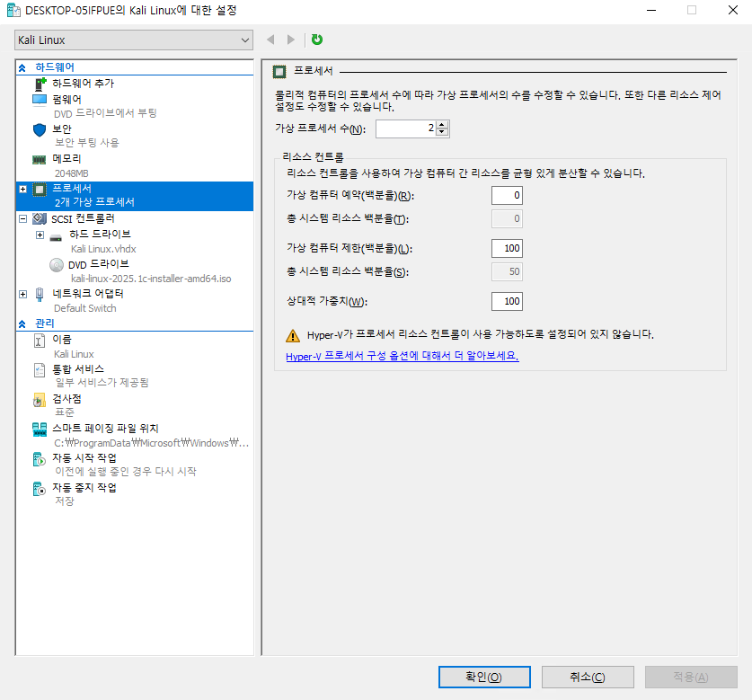
Task: Select the 메모리 RAM icon
Action: click(39, 159)
